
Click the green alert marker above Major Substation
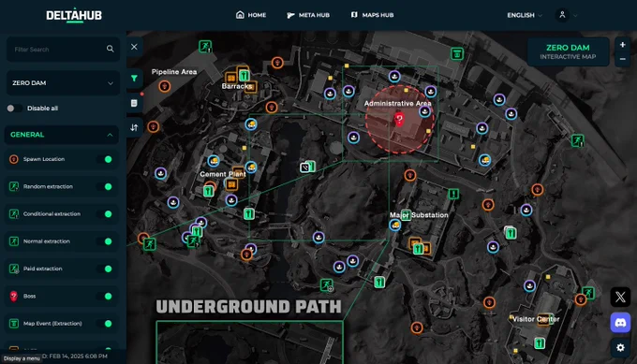click(x=453, y=194)
